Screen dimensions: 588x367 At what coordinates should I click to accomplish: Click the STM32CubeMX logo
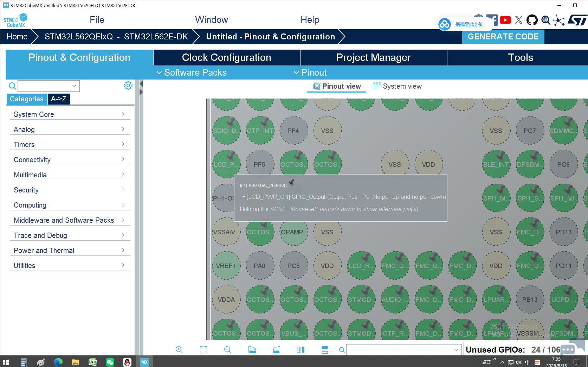click(15, 20)
